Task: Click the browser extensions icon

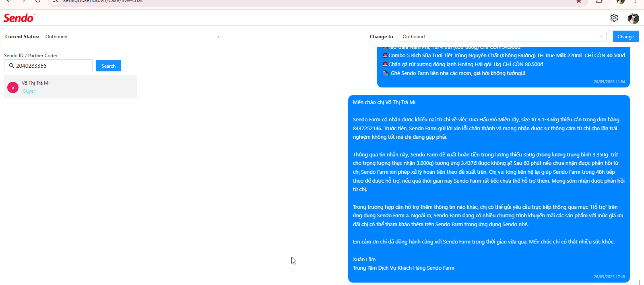Action: click(599, 2)
